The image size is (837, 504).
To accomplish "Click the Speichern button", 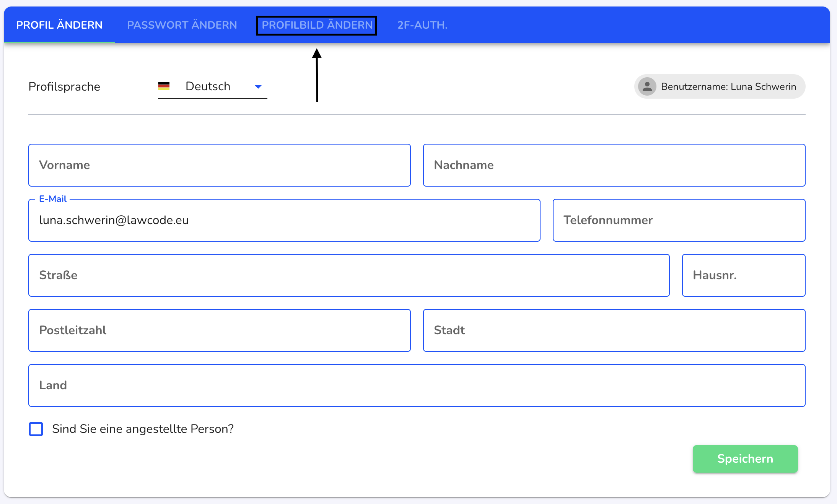I will click(745, 459).
